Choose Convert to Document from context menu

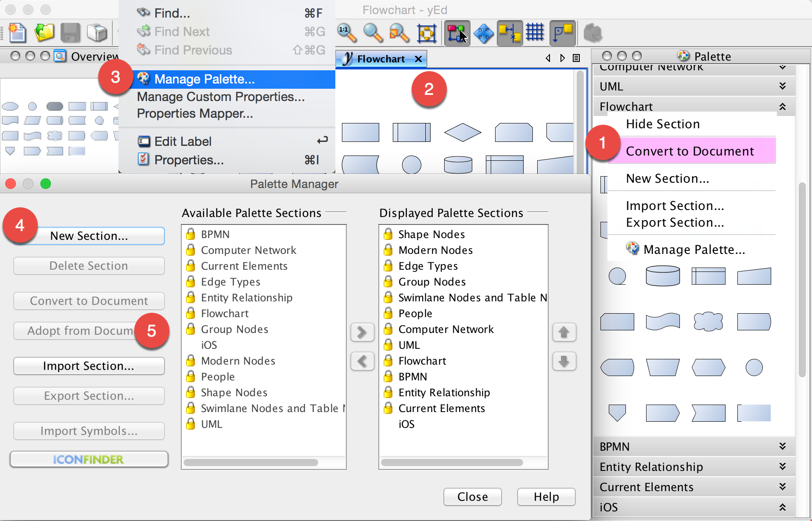(691, 151)
